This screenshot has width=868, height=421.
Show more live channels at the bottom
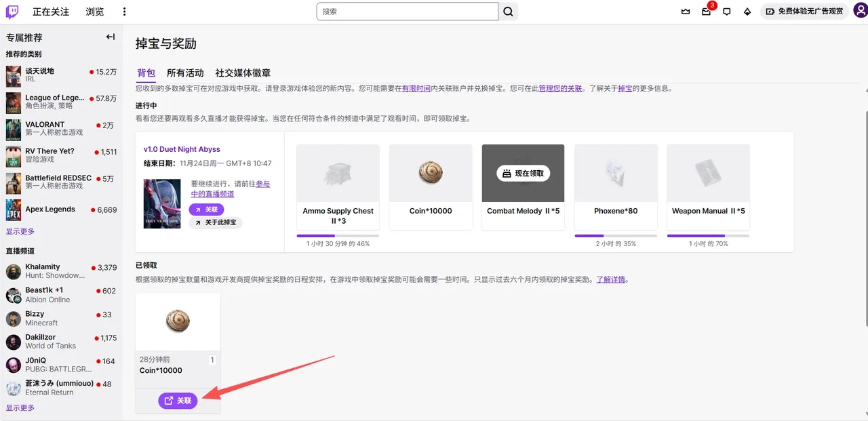20,407
